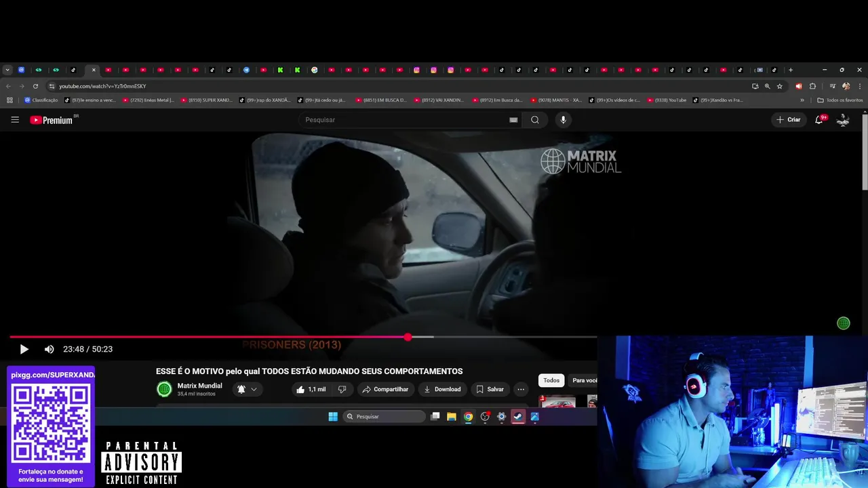The image size is (868, 488).
Task: Open the Classificação bookmark
Action: [x=41, y=100]
